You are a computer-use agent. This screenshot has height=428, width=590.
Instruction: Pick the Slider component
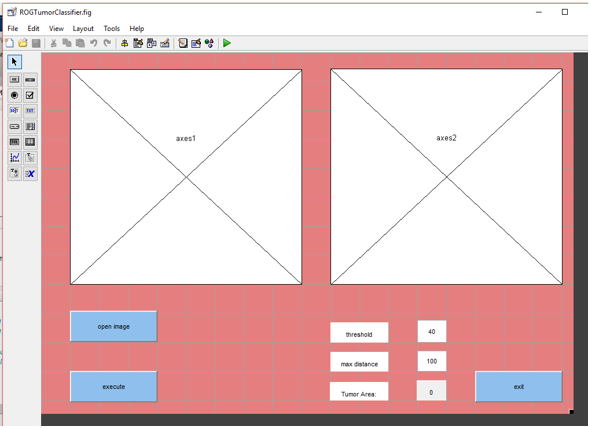tap(30, 80)
